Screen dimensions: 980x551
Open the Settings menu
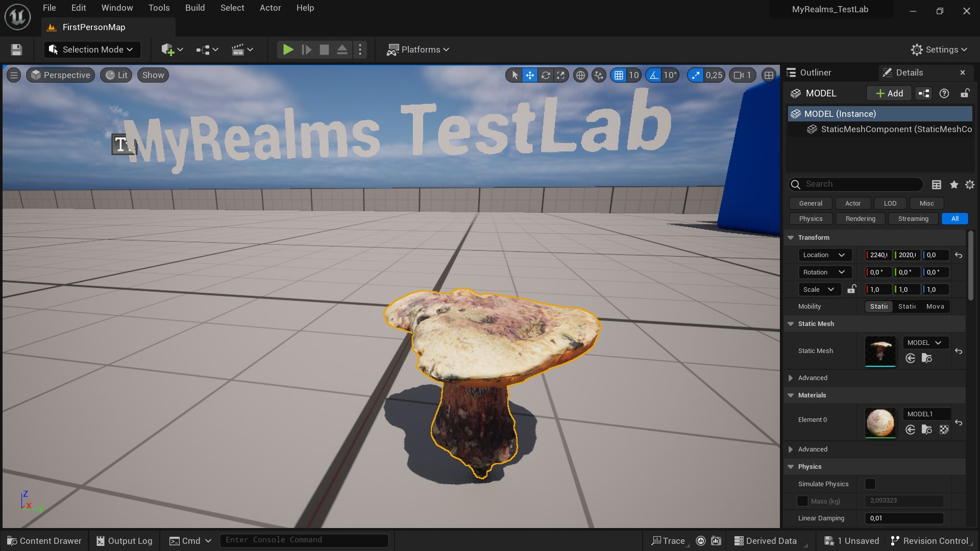pos(939,49)
